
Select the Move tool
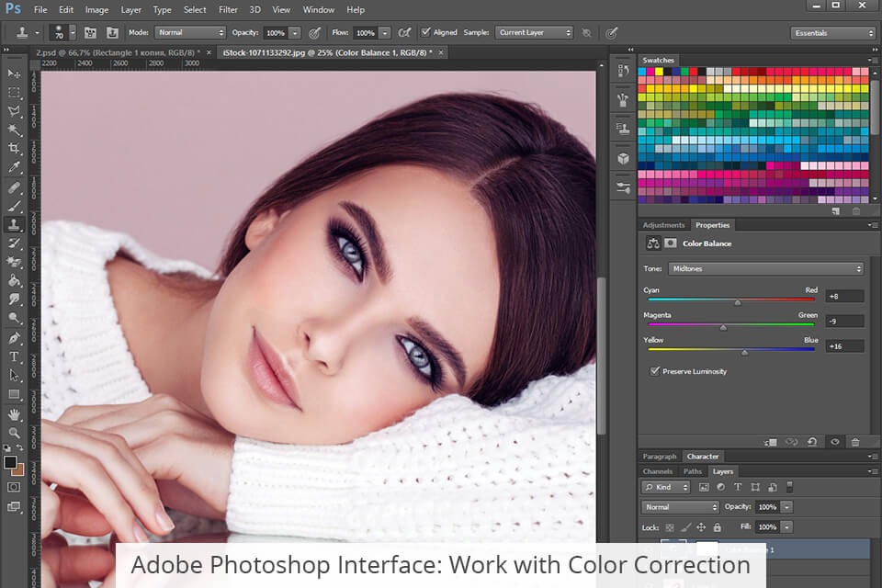click(x=14, y=73)
